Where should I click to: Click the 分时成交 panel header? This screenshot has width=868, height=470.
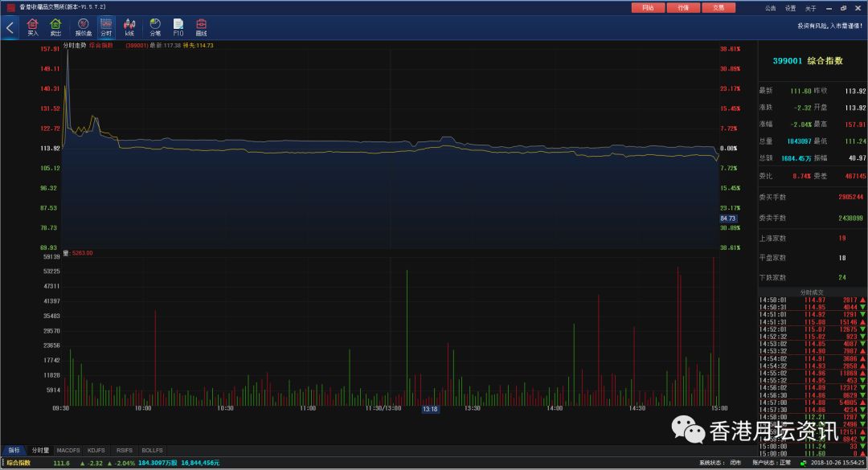click(812, 292)
